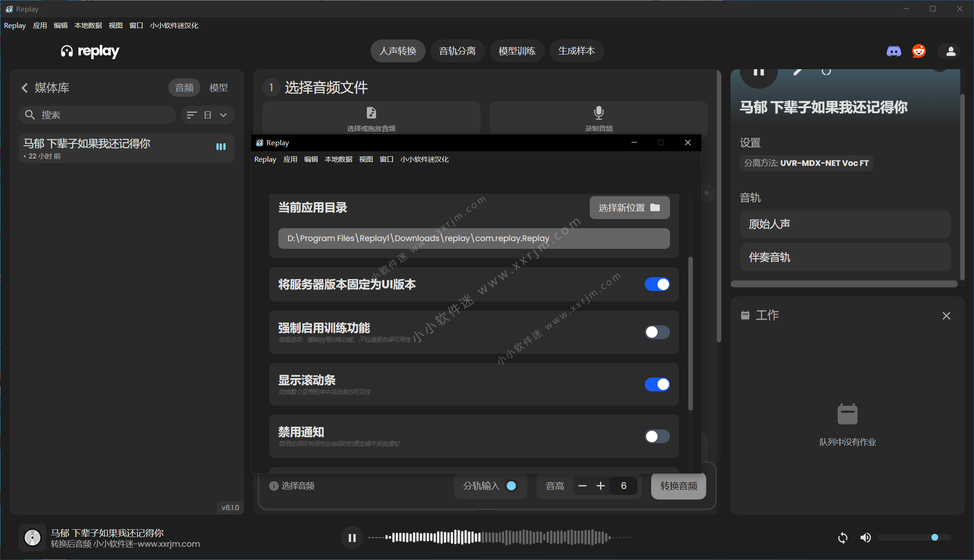The image size is (974, 560).
Task: Click the search magnifier icon
Action: click(x=30, y=115)
